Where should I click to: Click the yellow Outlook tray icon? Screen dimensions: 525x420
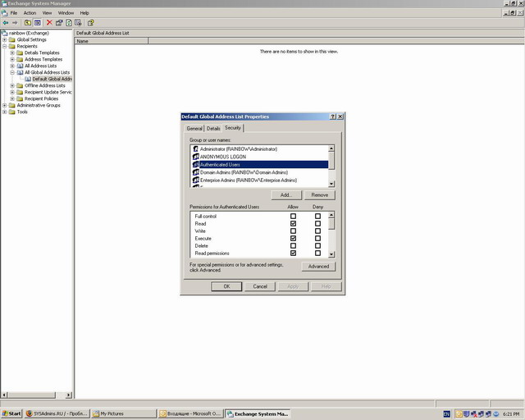[459, 414]
